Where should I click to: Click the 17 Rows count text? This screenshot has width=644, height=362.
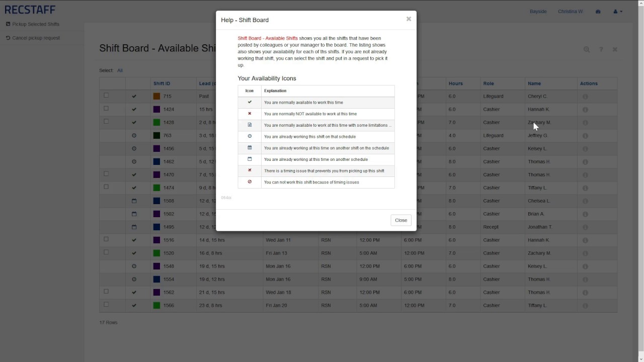(x=108, y=322)
